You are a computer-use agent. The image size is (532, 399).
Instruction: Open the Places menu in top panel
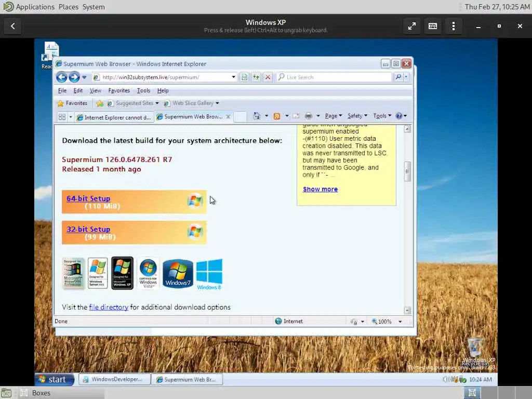pyautogui.click(x=68, y=7)
